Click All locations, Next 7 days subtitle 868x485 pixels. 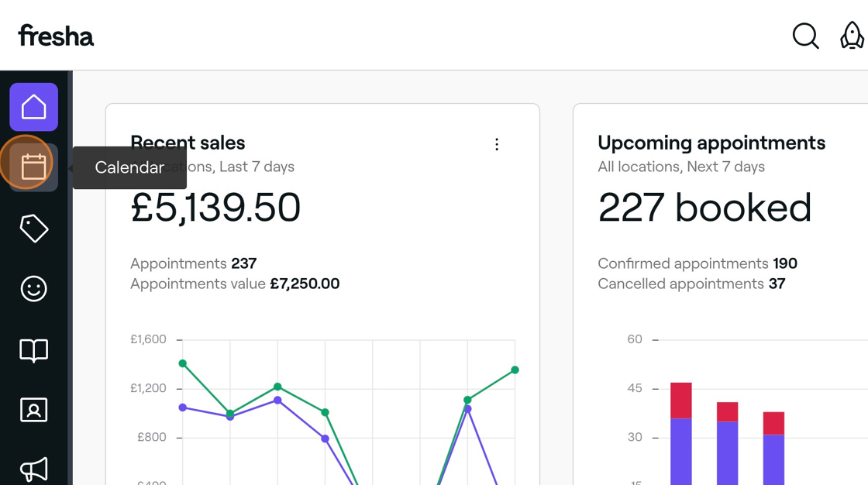(681, 167)
